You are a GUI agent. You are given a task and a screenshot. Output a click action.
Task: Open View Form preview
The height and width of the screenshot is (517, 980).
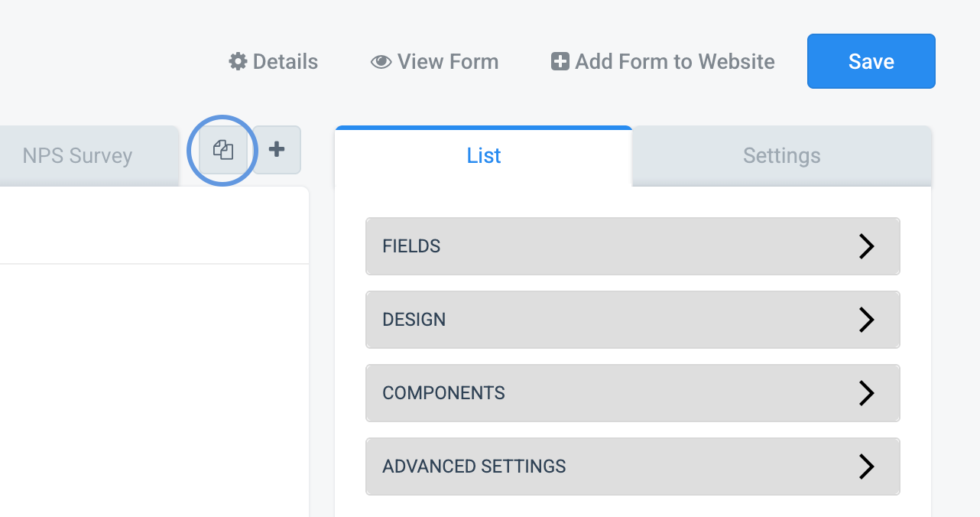click(x=434, y=61)
